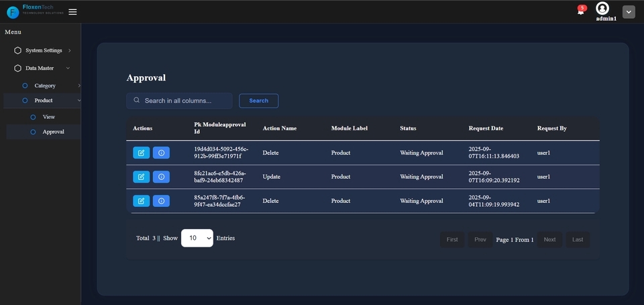Select View under Product menu
This screenshot has height=305, width=644.
(x=48, y=117)
